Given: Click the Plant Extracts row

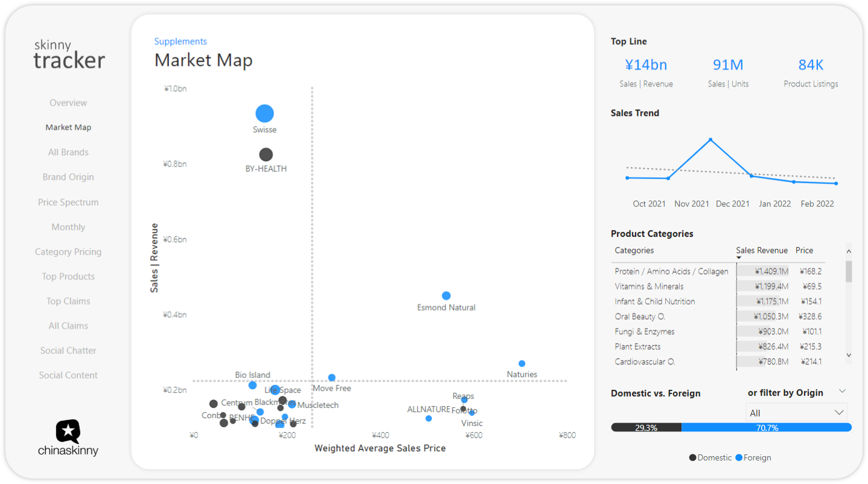Looking at the screenshot, I should click(x=718, y=347).
